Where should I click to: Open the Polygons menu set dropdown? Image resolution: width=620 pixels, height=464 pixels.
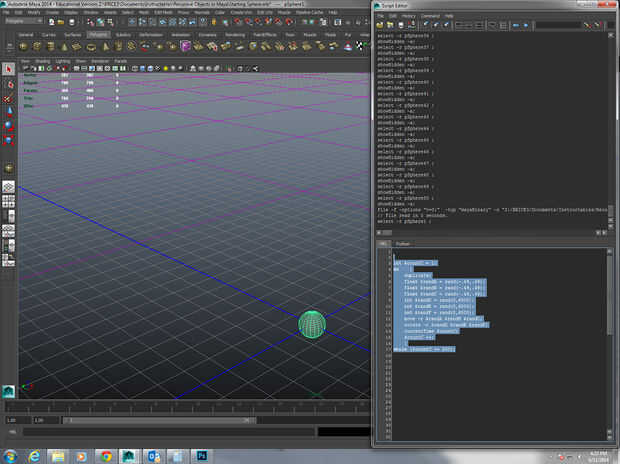(x=24, y=22)
